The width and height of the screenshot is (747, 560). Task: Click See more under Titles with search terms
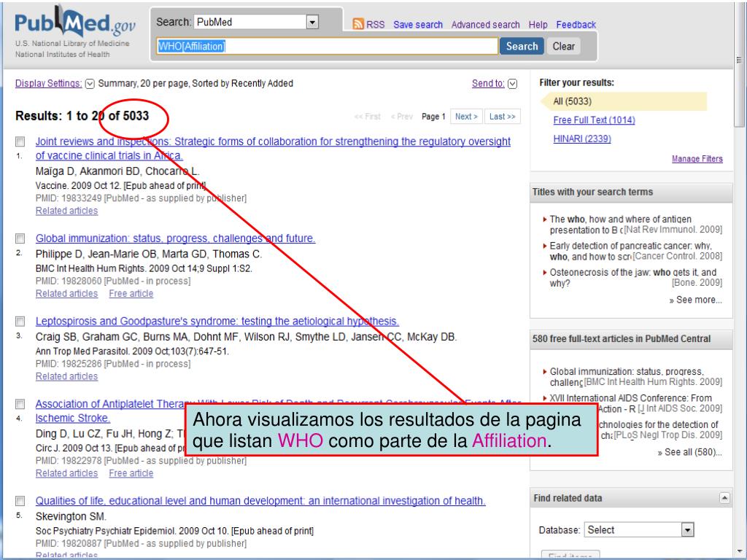pyautogui.click(x=695, y=300)
